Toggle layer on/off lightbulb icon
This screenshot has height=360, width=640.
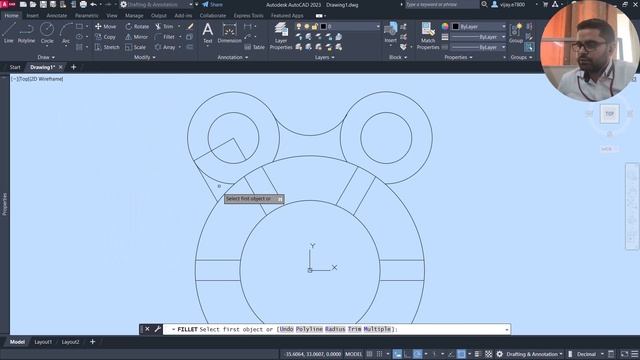tap(299, 27)
